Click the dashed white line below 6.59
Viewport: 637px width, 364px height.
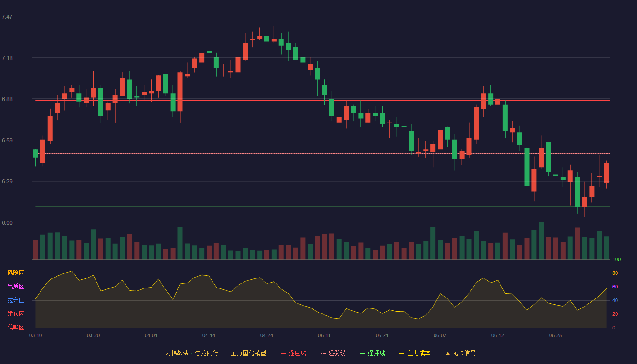(x=323, y=154)
